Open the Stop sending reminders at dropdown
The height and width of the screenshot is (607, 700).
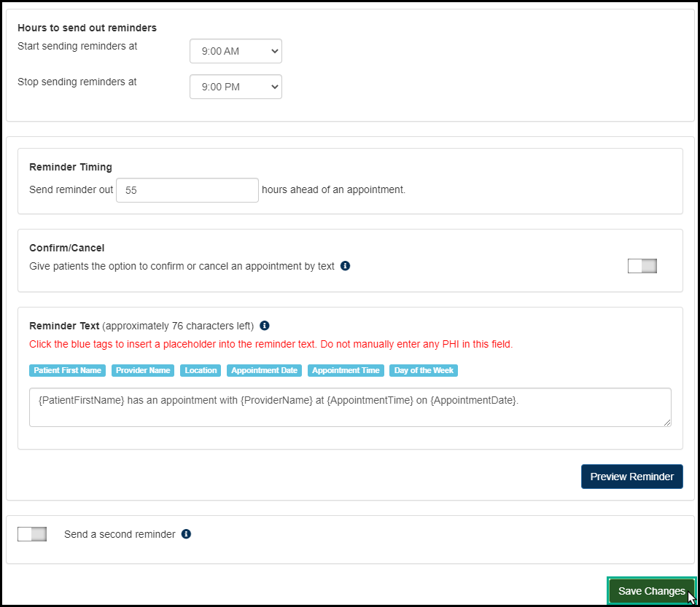coord(236,87)
